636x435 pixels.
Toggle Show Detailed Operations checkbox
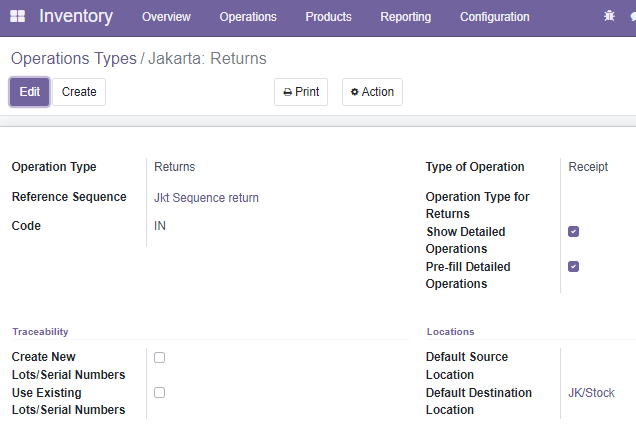[x=573, y=231]
